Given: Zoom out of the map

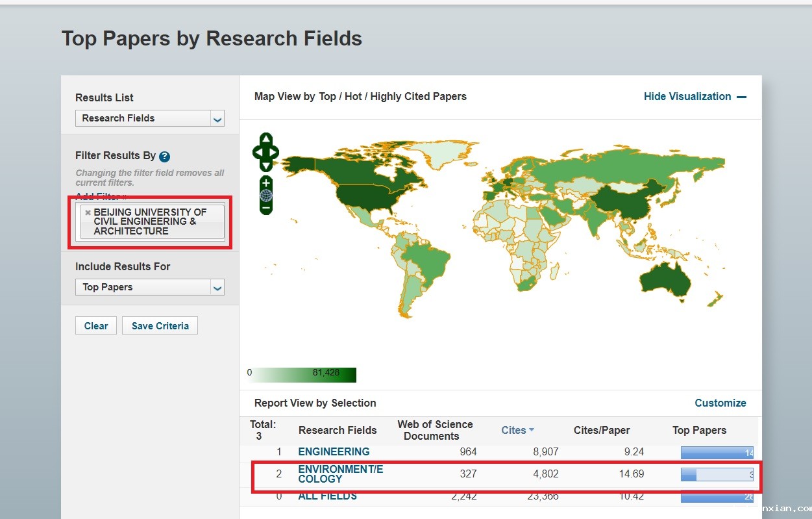Looking at the screenshot, I should click(265, 208).
